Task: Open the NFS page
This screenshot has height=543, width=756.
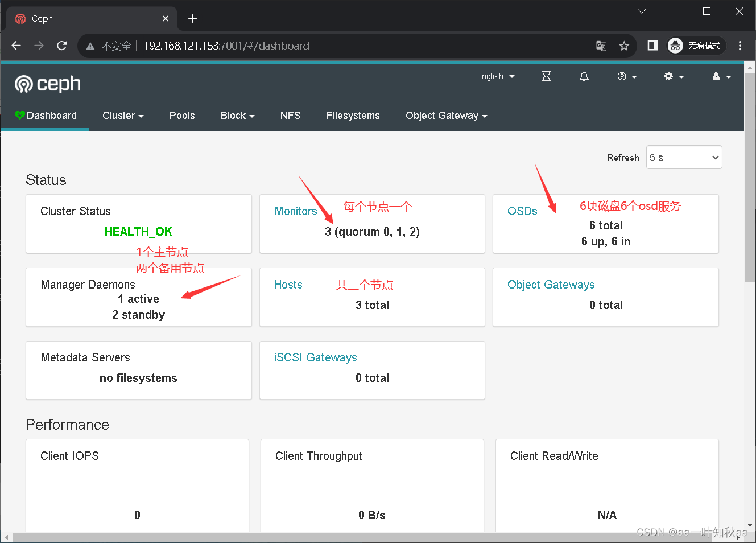Action: click(x=290, y=116)
